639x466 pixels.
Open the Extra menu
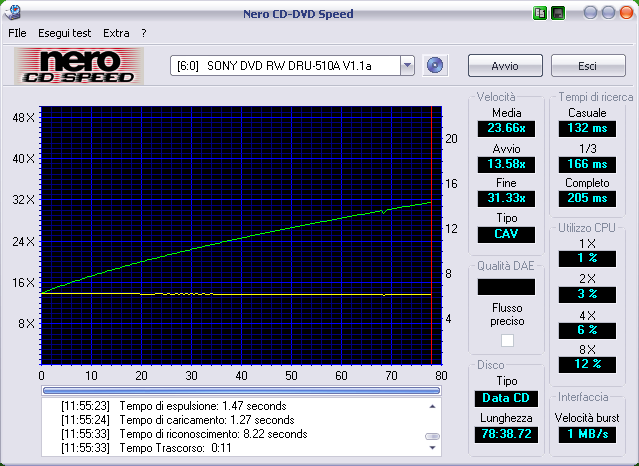pyautogui.click(x=116, y=33)
